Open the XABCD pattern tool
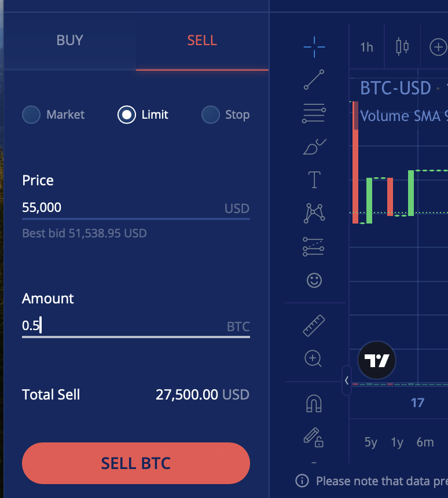 (x=314, y=213)
